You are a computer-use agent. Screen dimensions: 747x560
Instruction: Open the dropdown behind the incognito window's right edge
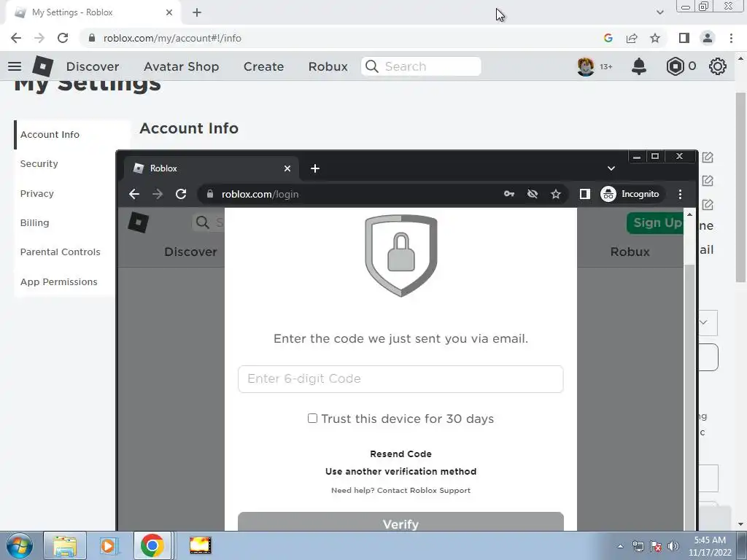pyautogui.click(x=708, y=322)
